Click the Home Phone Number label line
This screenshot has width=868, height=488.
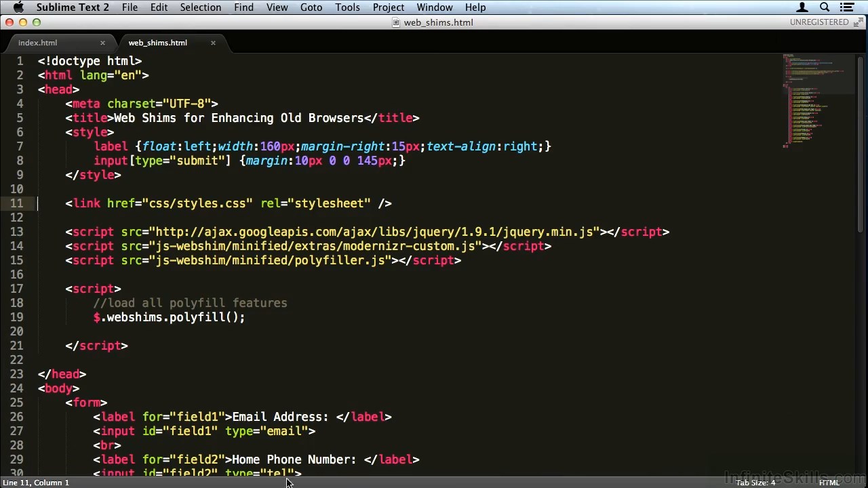(256, 460)
